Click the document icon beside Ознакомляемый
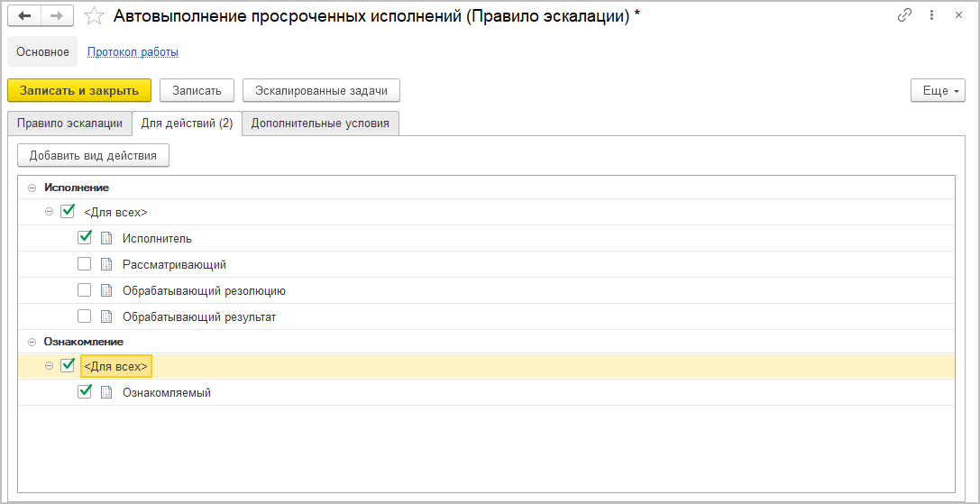Image resolution: width=980 pixels, height=504 pixels. (x=106, y=393)
